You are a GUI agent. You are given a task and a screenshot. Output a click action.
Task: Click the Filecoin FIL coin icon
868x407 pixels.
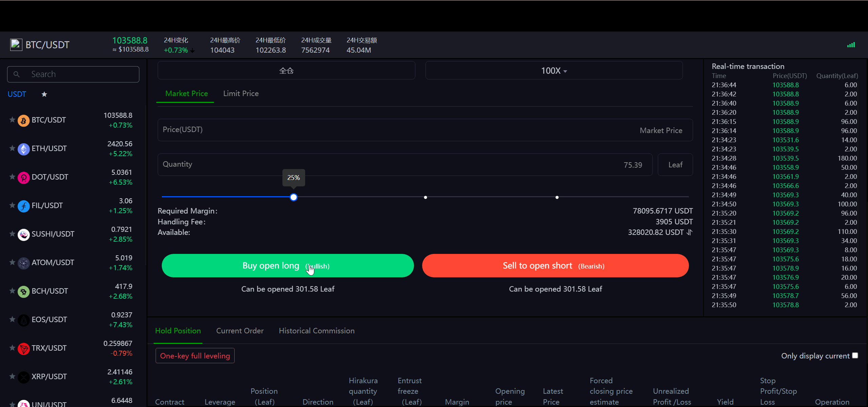coord(23,206)
